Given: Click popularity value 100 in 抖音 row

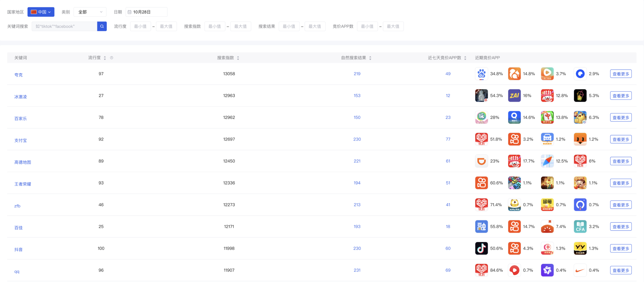Looking at the screenshot, I should coord(101,248).
